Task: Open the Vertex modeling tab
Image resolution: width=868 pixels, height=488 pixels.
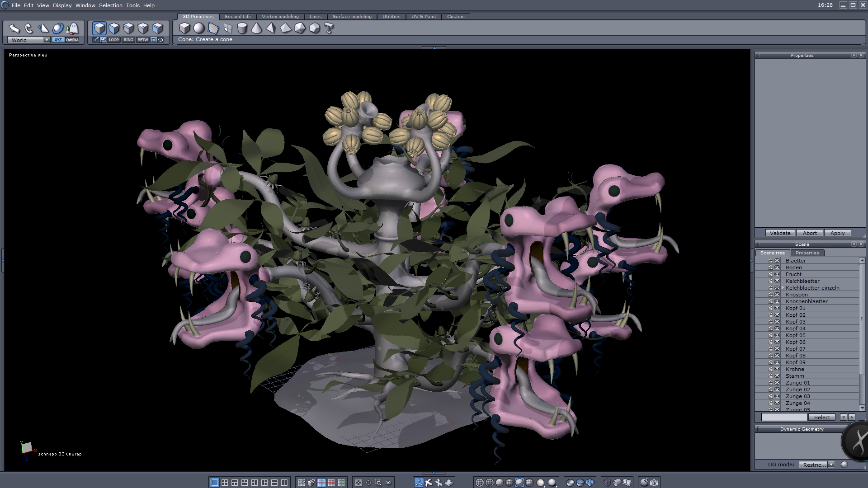Action: (280, 17)
